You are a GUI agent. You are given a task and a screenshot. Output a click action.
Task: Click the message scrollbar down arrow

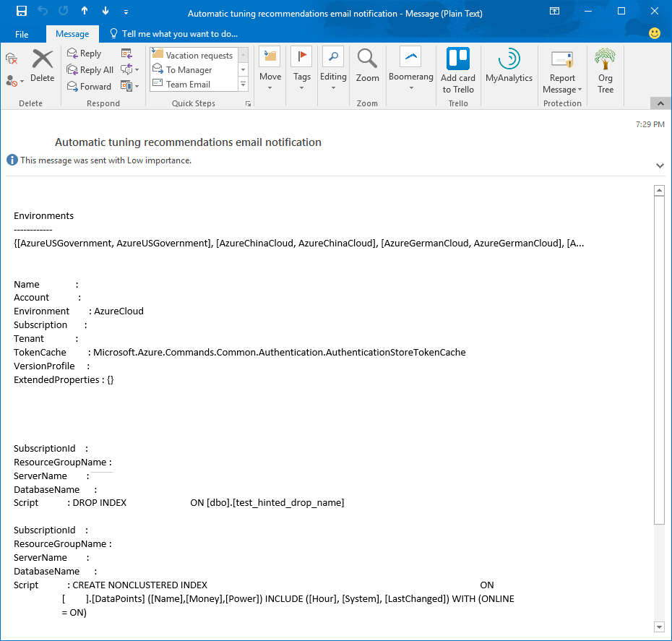[659, 627]
